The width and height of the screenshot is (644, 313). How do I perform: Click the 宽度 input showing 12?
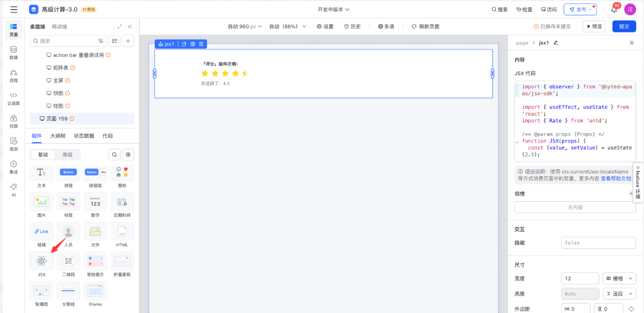tap(580, 278)
